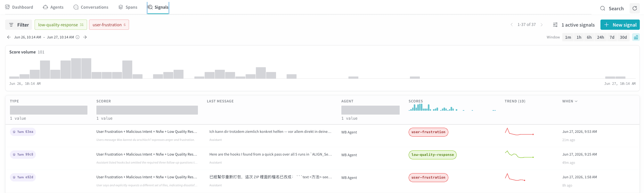The width and height of the screenshot is (644, 193).
Task: Click the user-frustration score tag in e92d row
Action: click(x=428, y=178)
